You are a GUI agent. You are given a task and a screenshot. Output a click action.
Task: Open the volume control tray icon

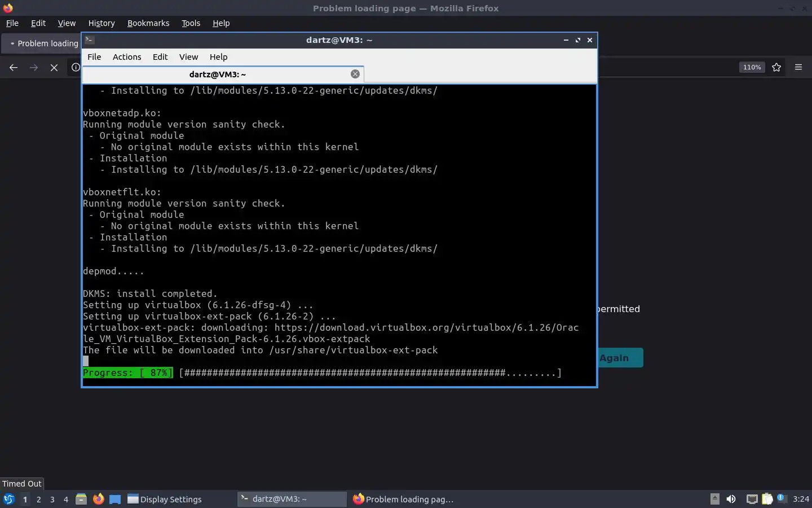pos(731,499)
